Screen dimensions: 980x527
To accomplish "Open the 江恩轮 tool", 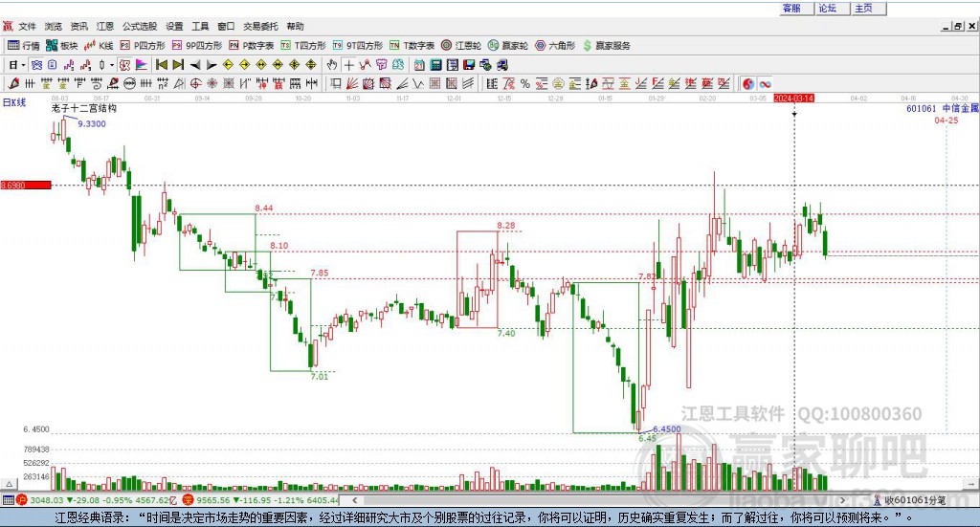I will pos(461,46).
